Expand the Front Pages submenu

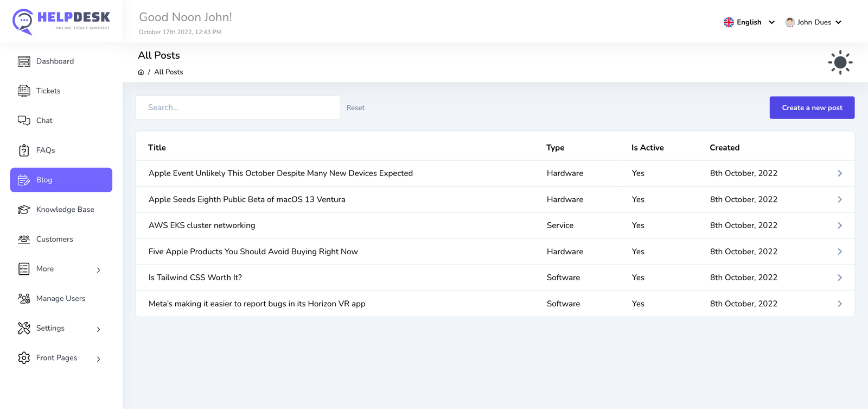click(98, 359)
